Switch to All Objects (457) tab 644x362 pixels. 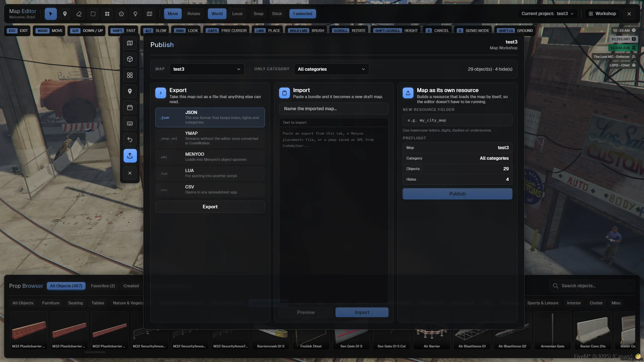point(66,286)
